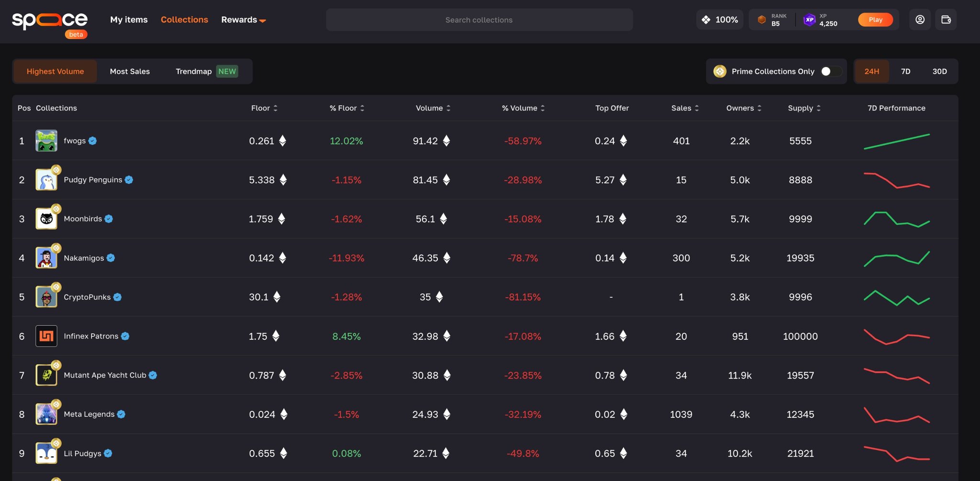Select the 7D time range
980x481 pixels.
(x=905, y=71)
